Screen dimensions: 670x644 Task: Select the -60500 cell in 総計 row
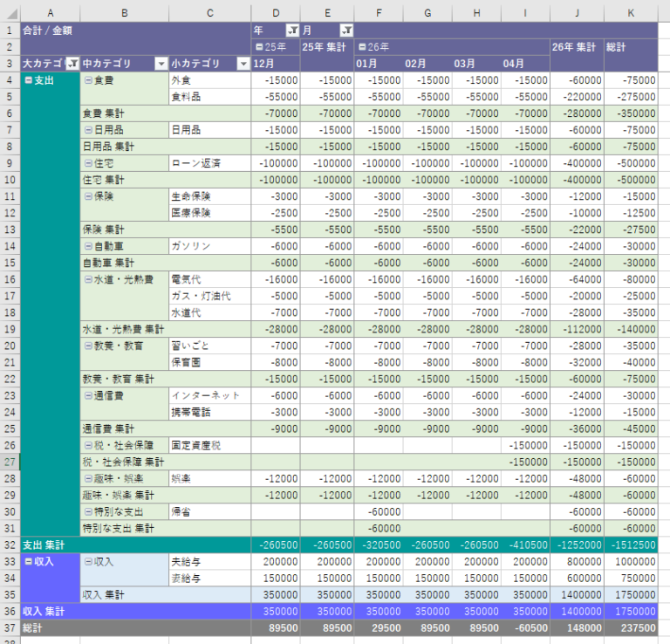(525, 628)
